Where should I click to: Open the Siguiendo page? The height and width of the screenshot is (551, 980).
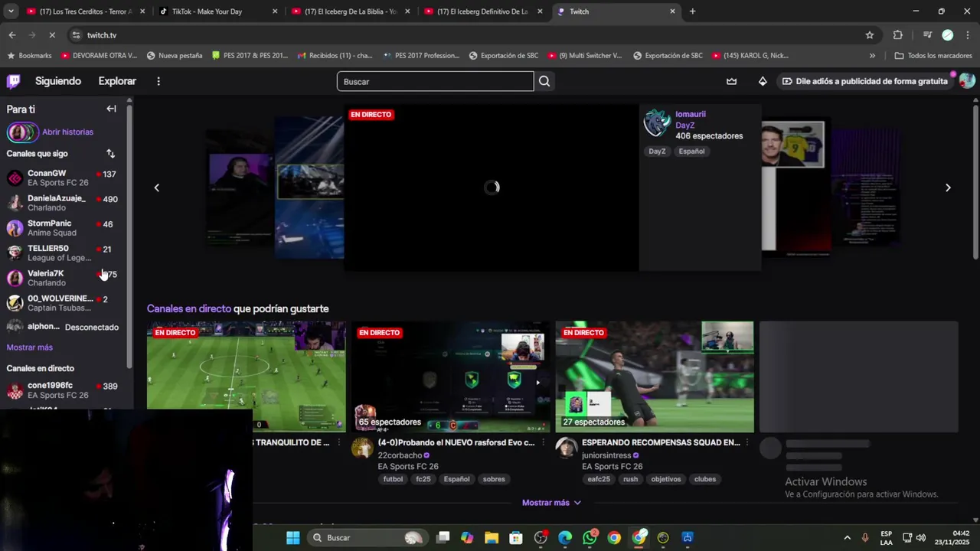pos(58,81)
